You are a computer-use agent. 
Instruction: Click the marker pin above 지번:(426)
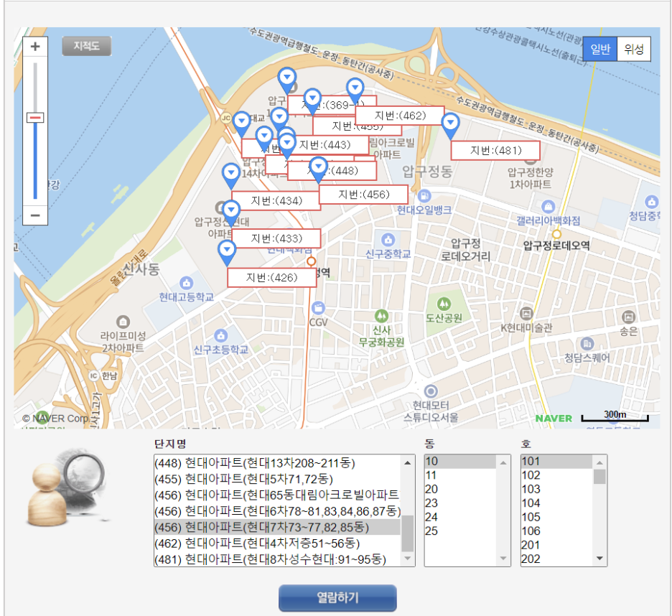(x=227, y=253)
